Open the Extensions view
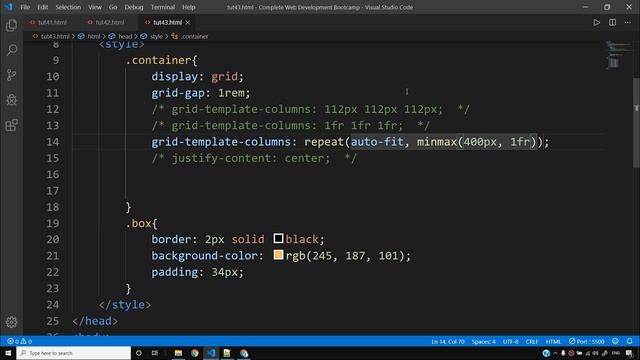 click(11, 125)
